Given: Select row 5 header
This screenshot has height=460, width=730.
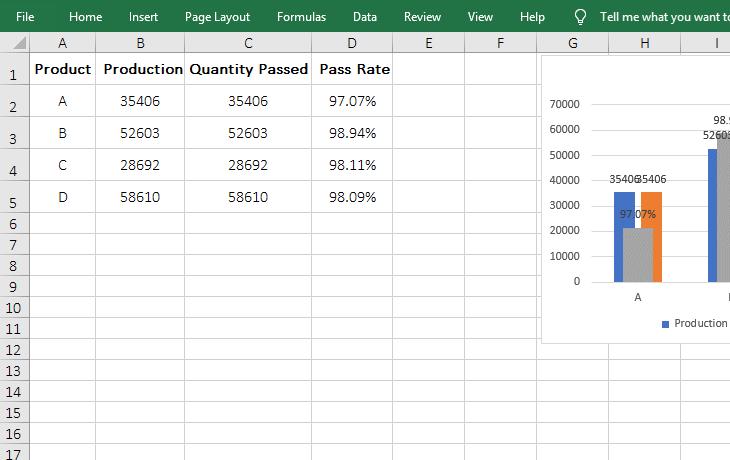Looking at the screenshot, I should pyautogui.click(x=14, y=202).
